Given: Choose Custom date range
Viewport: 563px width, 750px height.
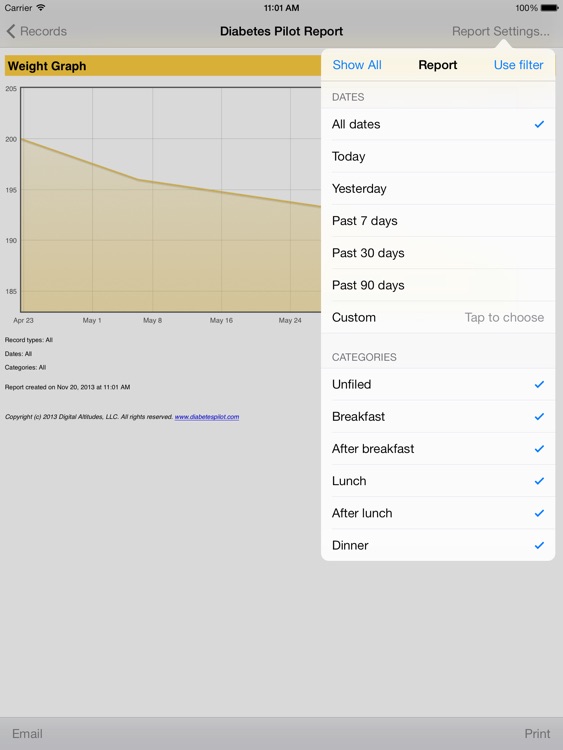Looking at the screenshot, I should pyautogui.click(x=438, y=318).
